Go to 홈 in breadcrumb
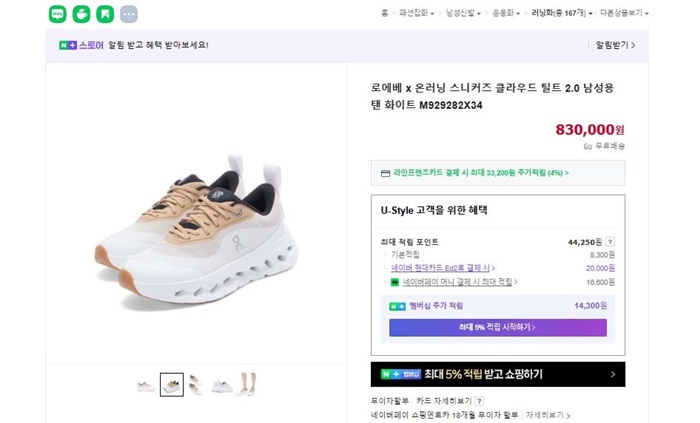Image resolution: width=700 pixels, height=423 pixels. point(384,13)
